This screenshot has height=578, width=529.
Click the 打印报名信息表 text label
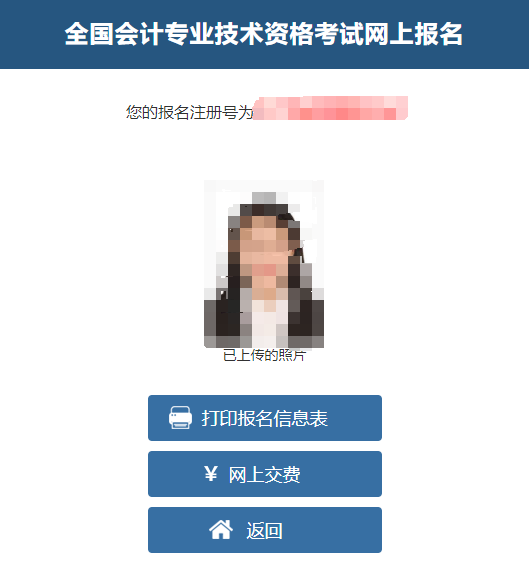tap(264, 418)
